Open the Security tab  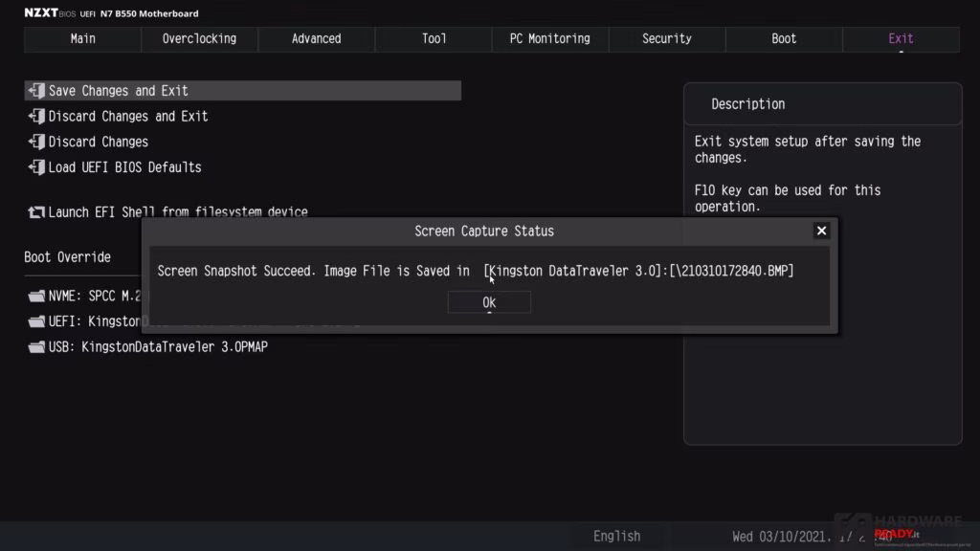point(667,38)
